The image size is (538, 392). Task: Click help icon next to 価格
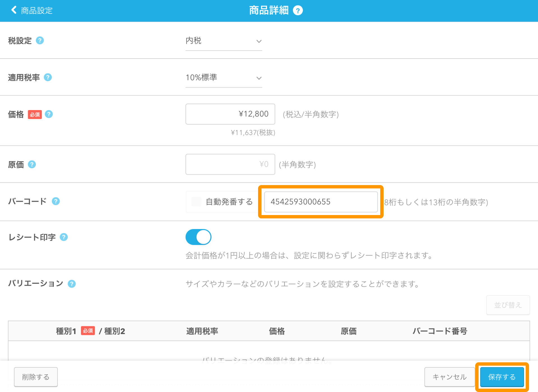49,114
